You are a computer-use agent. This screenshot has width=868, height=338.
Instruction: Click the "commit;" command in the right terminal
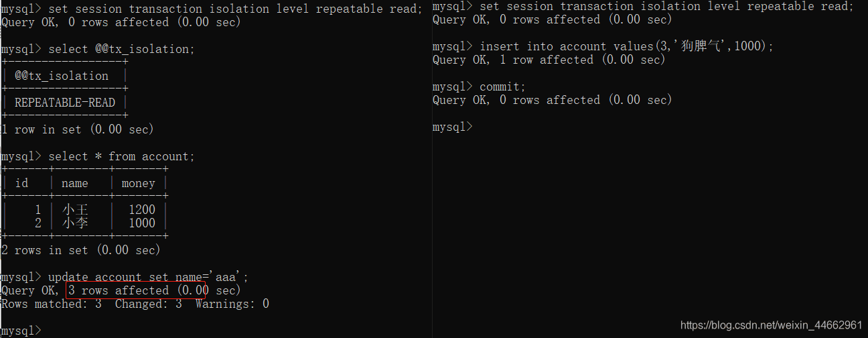[502, 87]
